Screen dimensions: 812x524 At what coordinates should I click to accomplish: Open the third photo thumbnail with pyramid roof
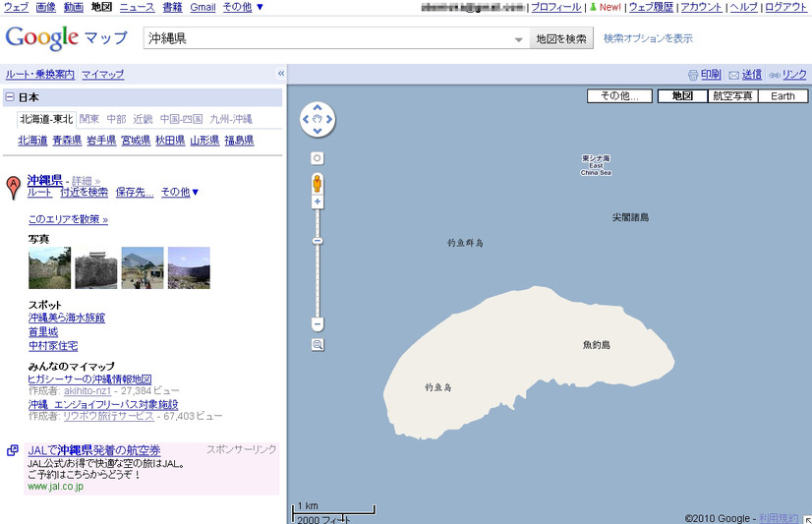pyautogui.click(x=143, y=267)
